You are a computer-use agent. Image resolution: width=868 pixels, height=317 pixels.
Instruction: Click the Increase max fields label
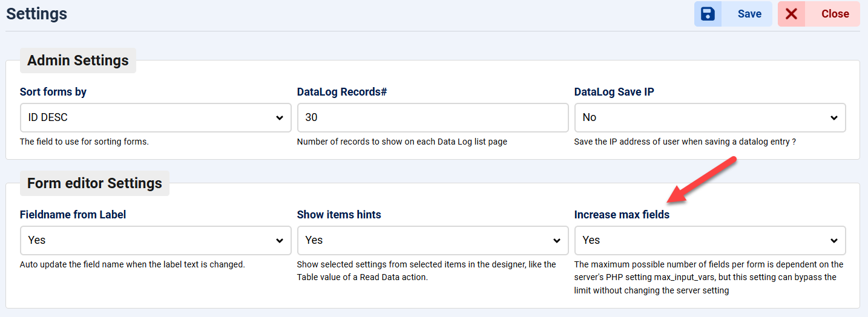pos(622,215)
